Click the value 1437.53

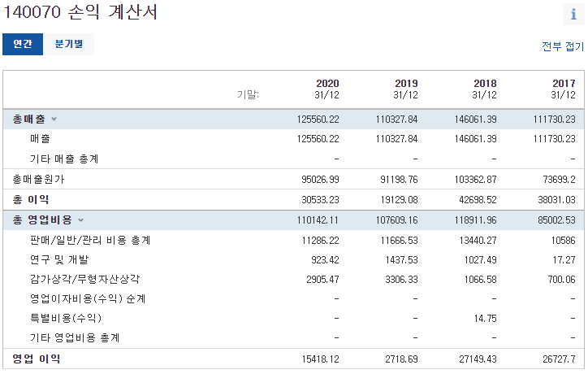[401, 260]
